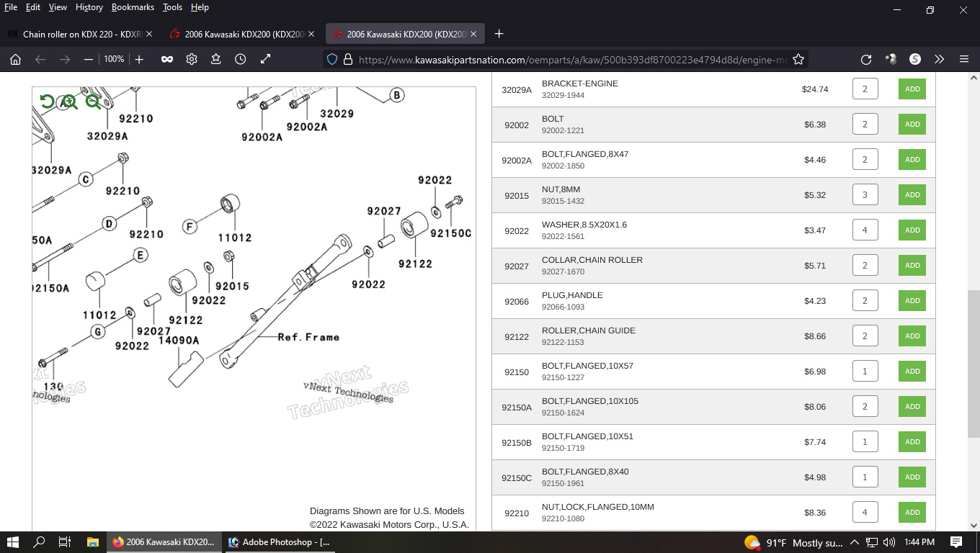Open the History menu

pyautogui.click(x=89, y=7)
